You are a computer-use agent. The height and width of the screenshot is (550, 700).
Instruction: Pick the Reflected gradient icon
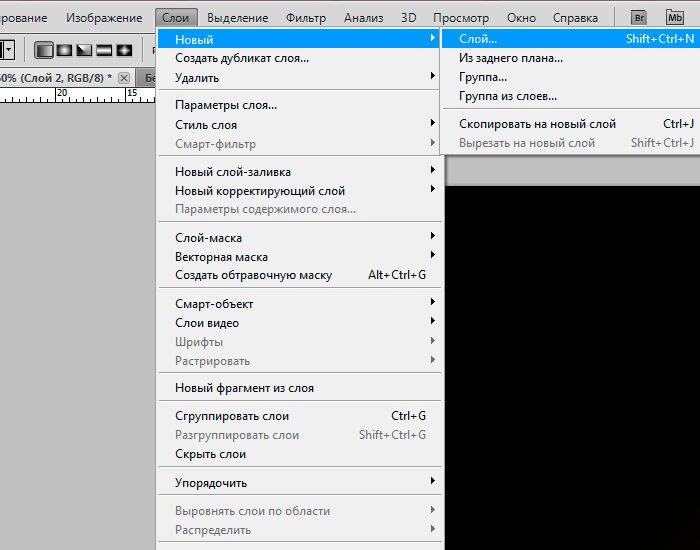(x=104, y=50)
